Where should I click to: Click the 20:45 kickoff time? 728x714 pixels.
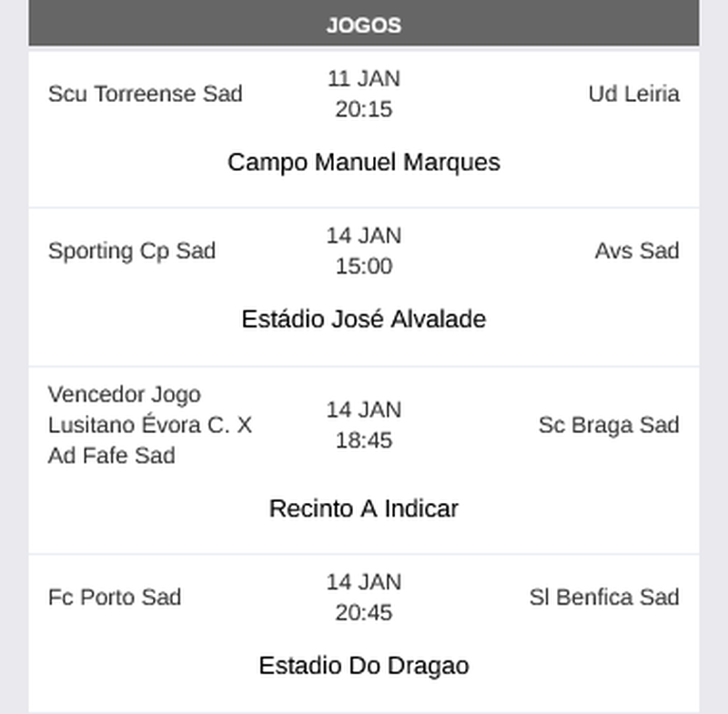pyautogui.click(x=364, y=613)
